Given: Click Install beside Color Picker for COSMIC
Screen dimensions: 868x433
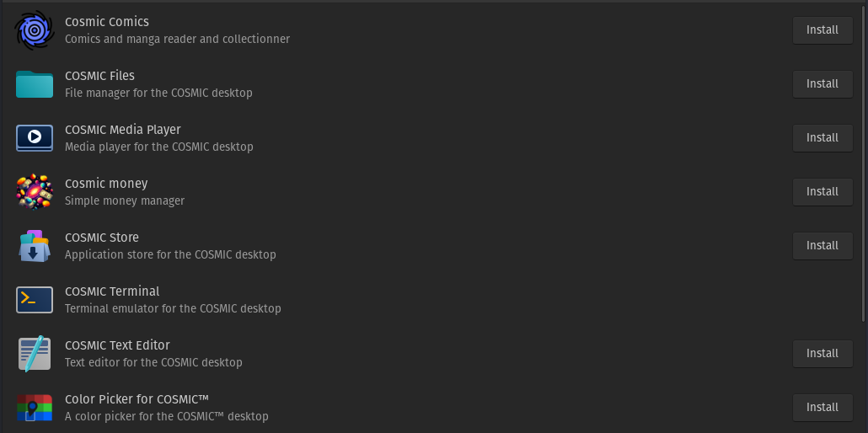Looking at the screenshot, I should 822,408.
